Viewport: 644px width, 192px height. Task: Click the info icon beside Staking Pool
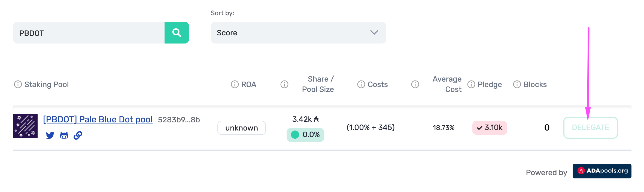pos(18,84)
